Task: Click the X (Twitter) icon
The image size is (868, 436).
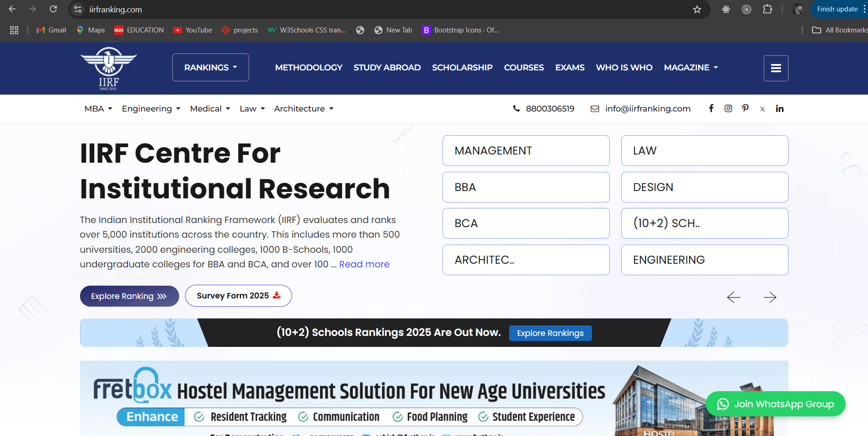Action: (x=762, y=109)
